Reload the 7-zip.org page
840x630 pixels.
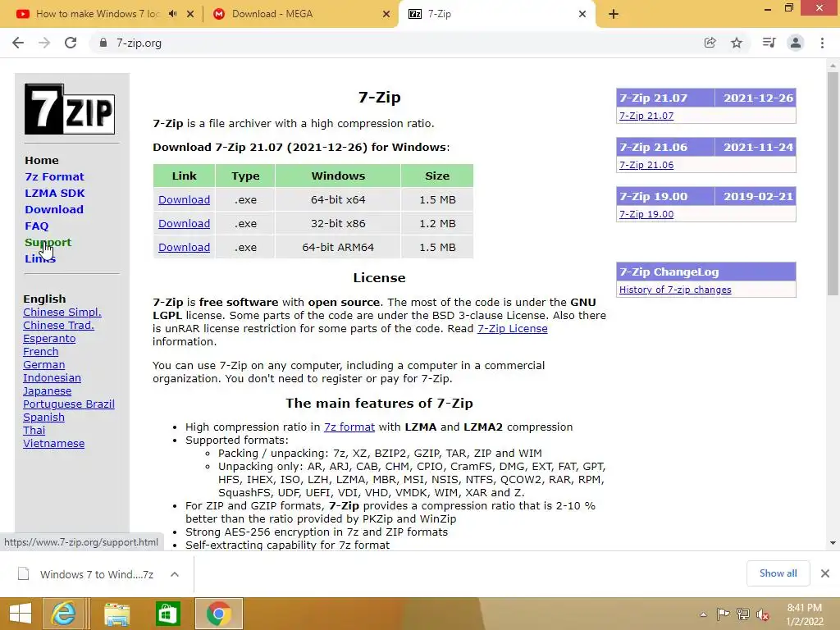[x=71, y=43]
